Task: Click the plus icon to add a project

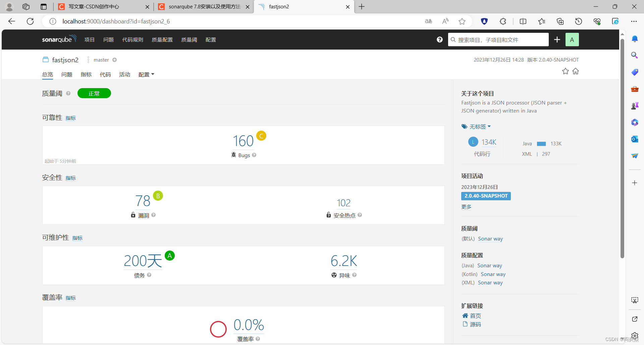Action: pyautogui.click(x=557, y=40)
